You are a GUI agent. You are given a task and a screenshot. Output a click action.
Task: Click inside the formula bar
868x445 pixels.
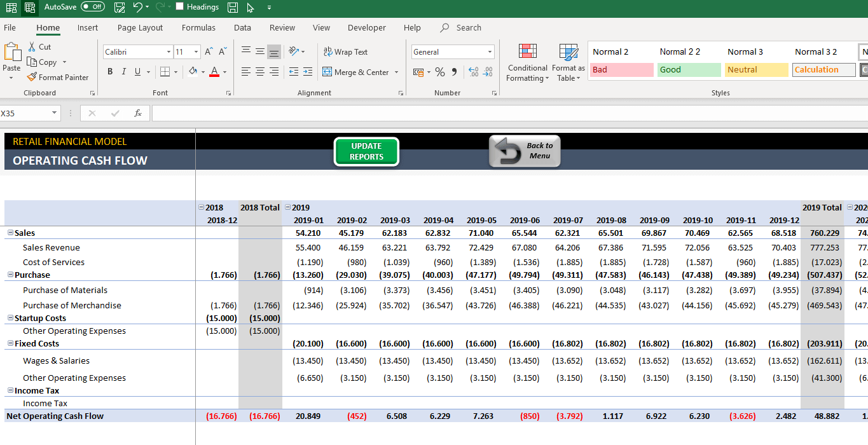(509, 113)
